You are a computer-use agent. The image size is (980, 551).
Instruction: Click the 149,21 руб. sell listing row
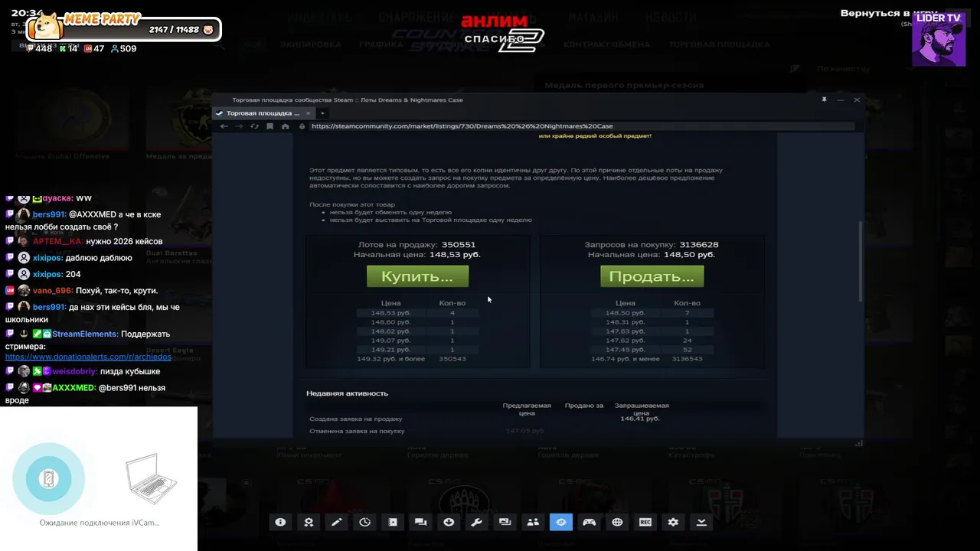click(417, 350)
